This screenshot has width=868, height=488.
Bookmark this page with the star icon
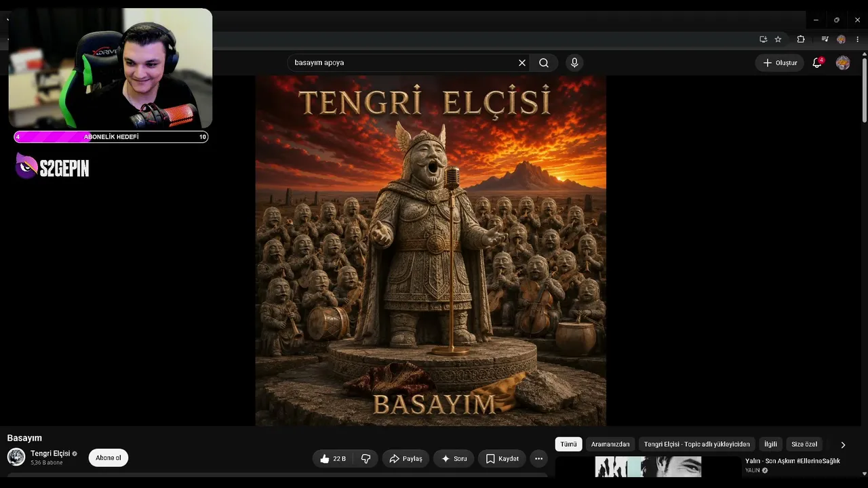point(778,39)
